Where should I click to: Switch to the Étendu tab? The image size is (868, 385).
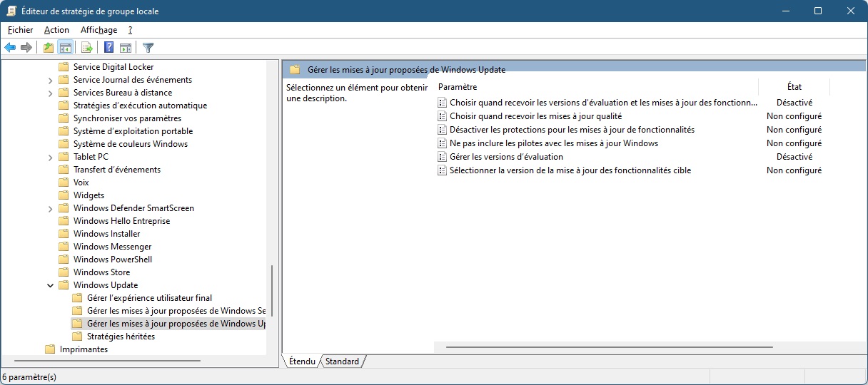click(x=302, y=361)
